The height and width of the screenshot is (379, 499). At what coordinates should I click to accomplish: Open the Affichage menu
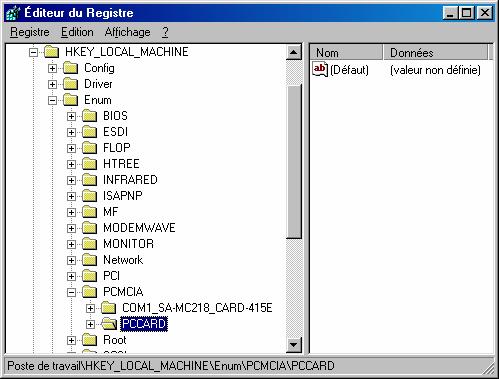coord(127,32)
